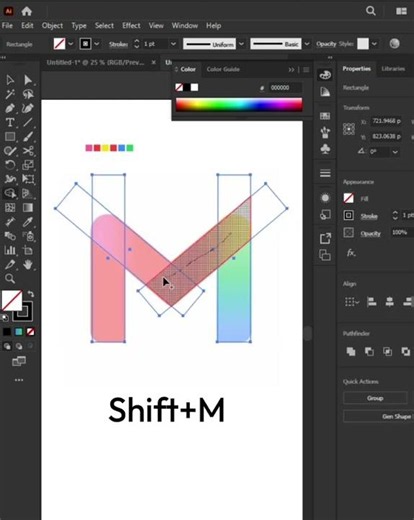Open the workspace switcher icon
414x520 pixels.
401,11
